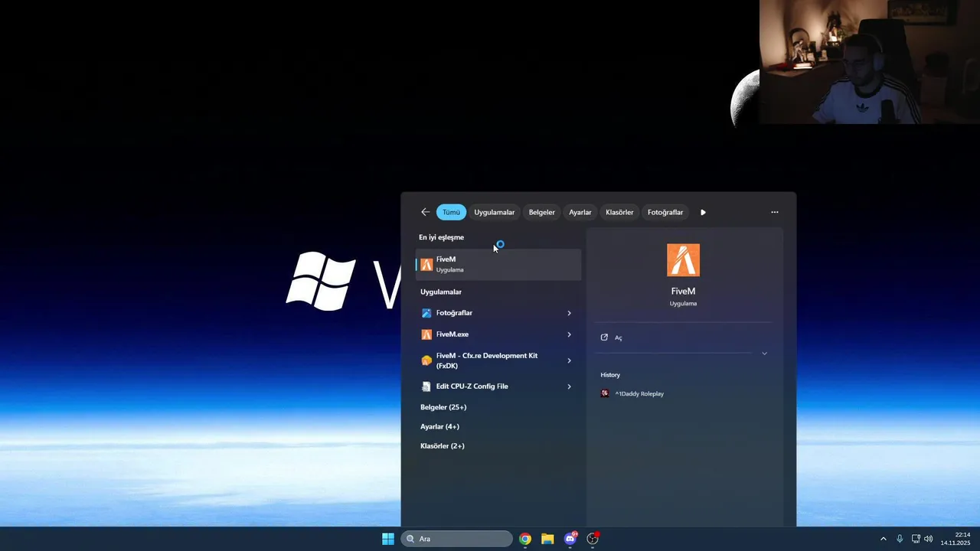
Task: Switch to the Klasörler filter tab
Action: click(619, 212)
